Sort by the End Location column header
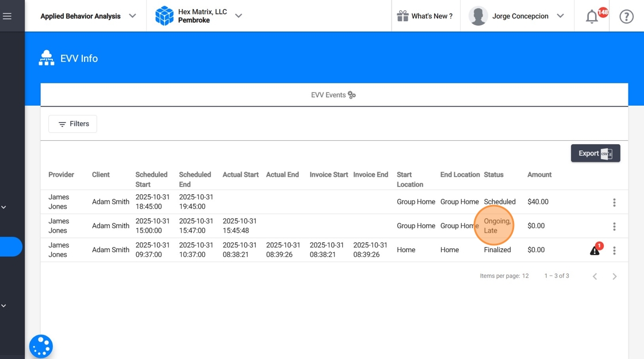The image size is (644, 359). (460, 175)
